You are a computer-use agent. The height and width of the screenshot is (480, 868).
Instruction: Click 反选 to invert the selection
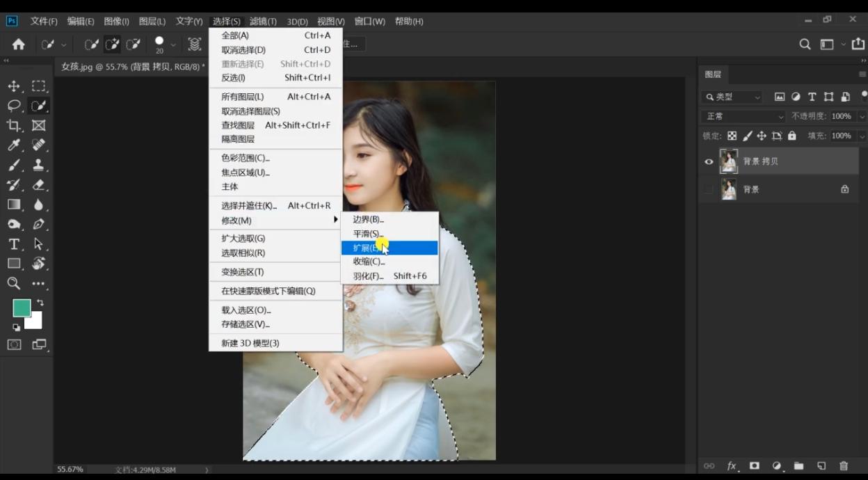click(232, 77)
